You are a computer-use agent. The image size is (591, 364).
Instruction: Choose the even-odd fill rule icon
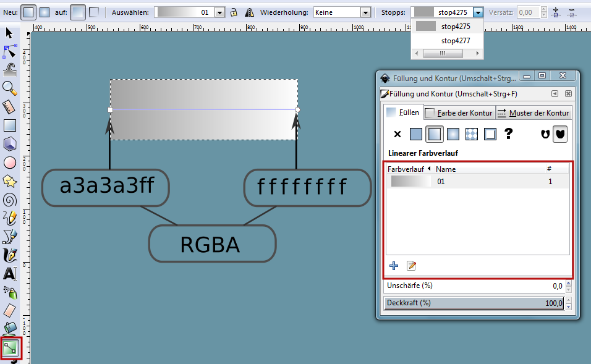click(x=545, y=134)
